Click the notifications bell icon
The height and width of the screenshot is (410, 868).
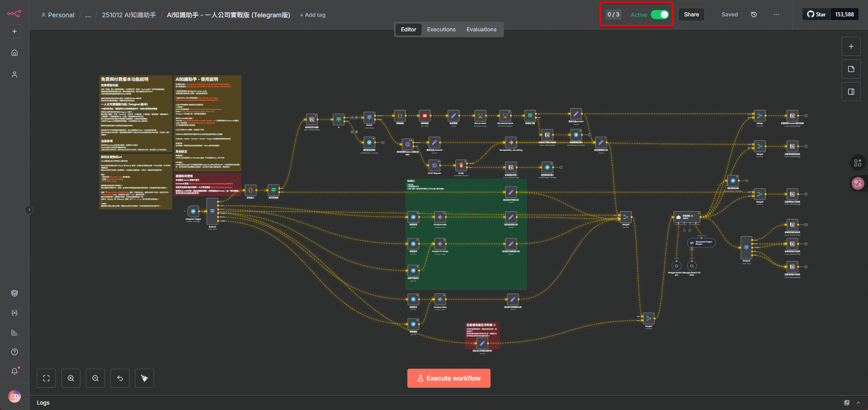(15, 371)
